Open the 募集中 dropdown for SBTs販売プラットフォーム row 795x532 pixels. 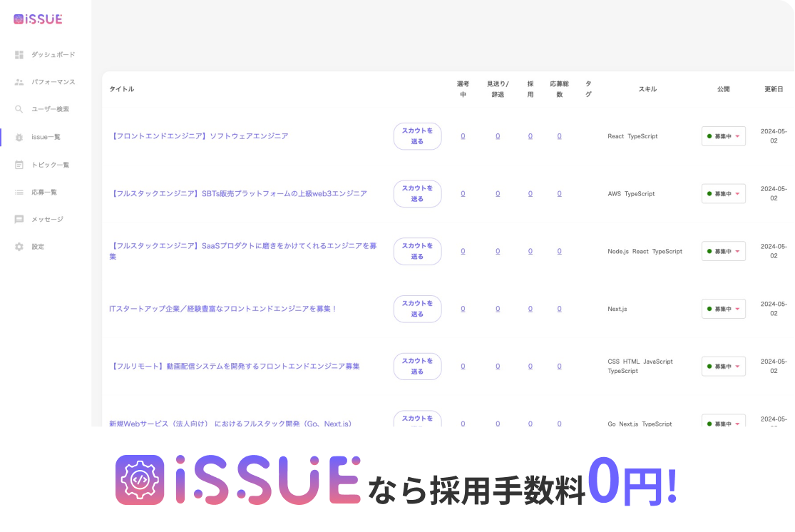723,193
